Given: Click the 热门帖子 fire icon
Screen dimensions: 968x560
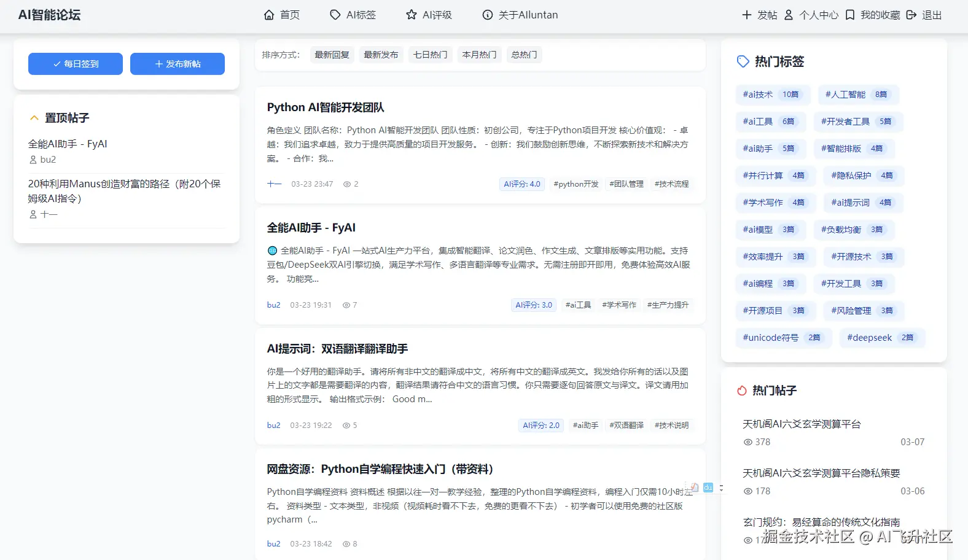Looking at the screenshot, I should (742, 391).
